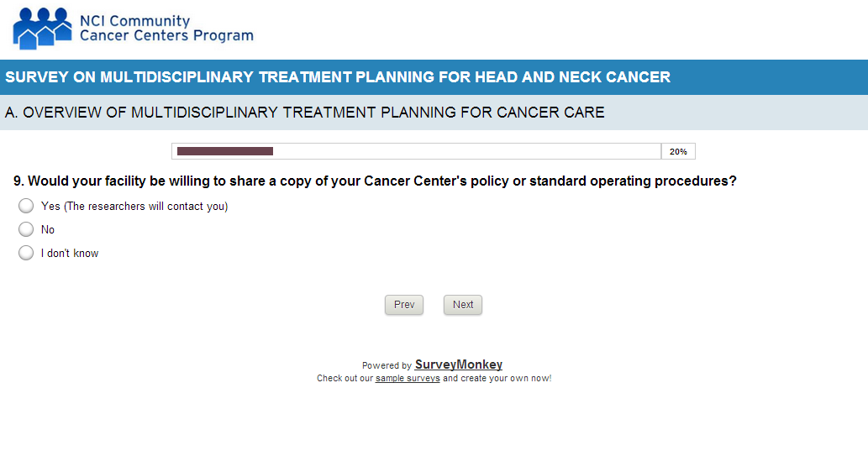Click the section A overview heading
Image resolution: width=868 pixels, height=451 pixels.
[x=304, y=113]
